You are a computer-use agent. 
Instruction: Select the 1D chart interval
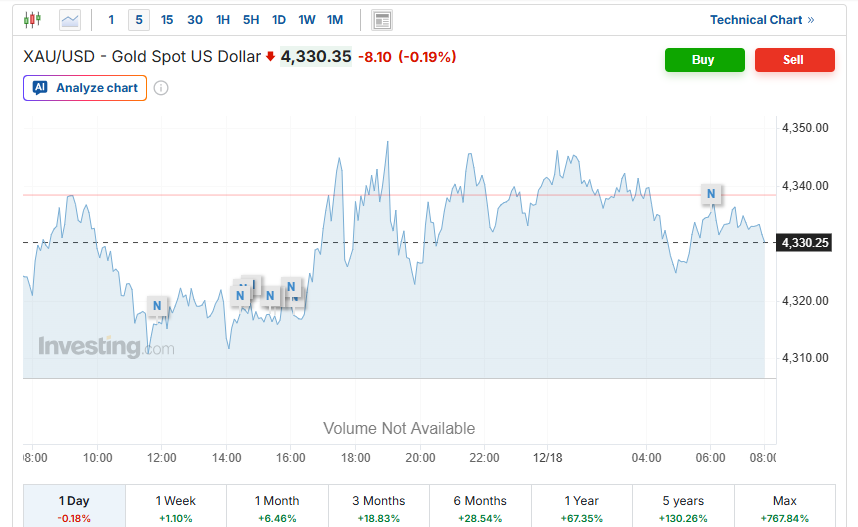[279, 20]
